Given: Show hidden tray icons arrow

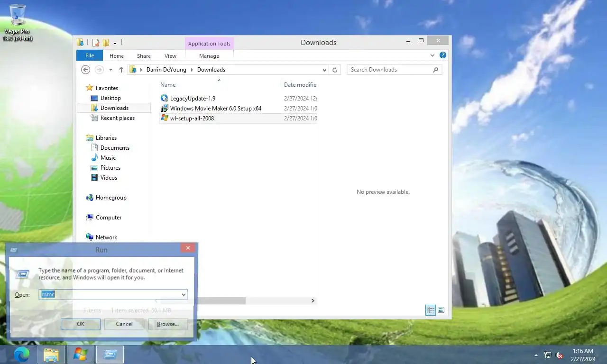Looking at the screenshot, I should coord(536,355).
